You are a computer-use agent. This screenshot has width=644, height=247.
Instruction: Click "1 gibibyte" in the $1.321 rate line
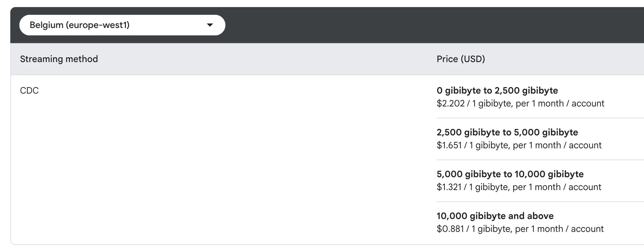point(488,187)
